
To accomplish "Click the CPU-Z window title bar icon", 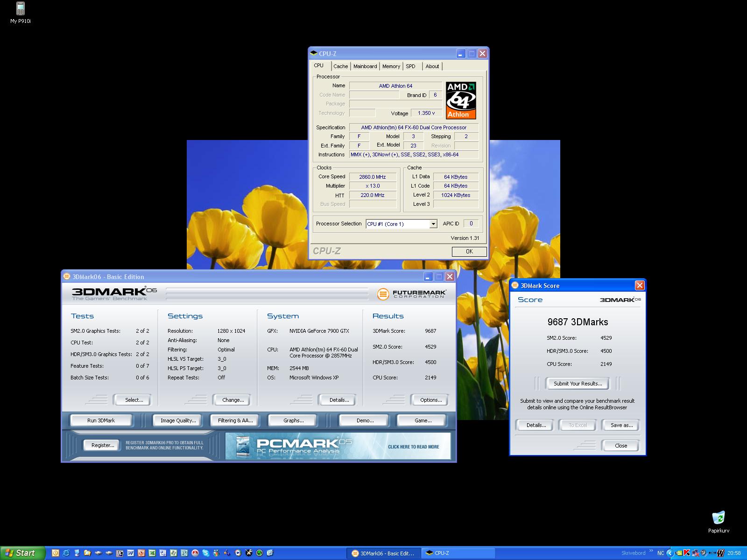I will (314, 53).
